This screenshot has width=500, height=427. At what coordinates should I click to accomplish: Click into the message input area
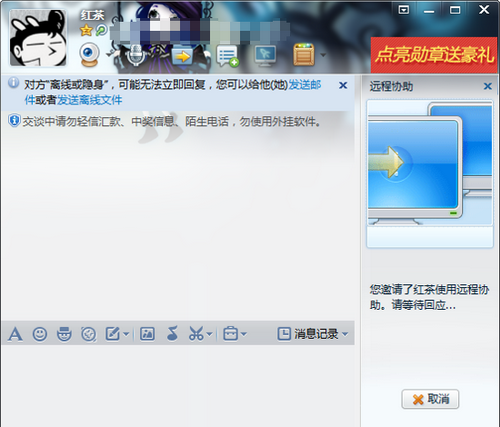coord(178,386)
